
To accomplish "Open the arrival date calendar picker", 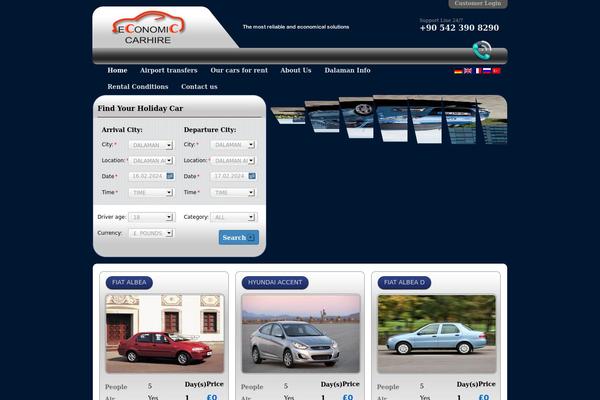I will [x=170, y=176].
